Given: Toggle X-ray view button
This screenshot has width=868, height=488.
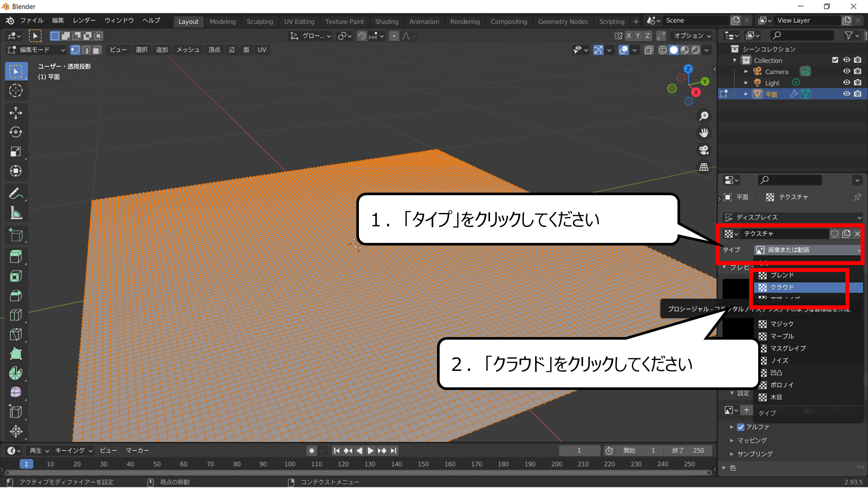Looking at the screenshot, I should (649, 50).
